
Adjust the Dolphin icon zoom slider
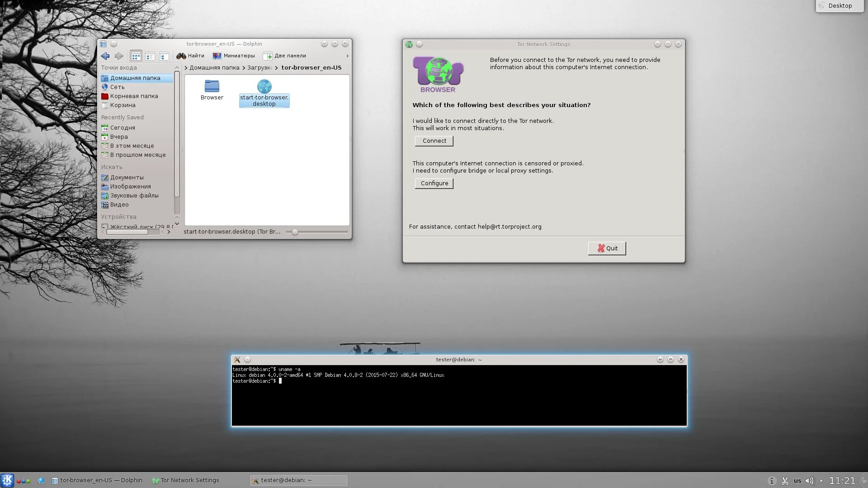coord(295,232)
